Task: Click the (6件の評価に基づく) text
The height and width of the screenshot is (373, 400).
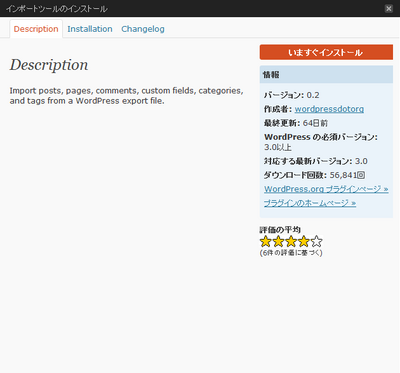Action: pyautogui.click(x=291, y=253)
